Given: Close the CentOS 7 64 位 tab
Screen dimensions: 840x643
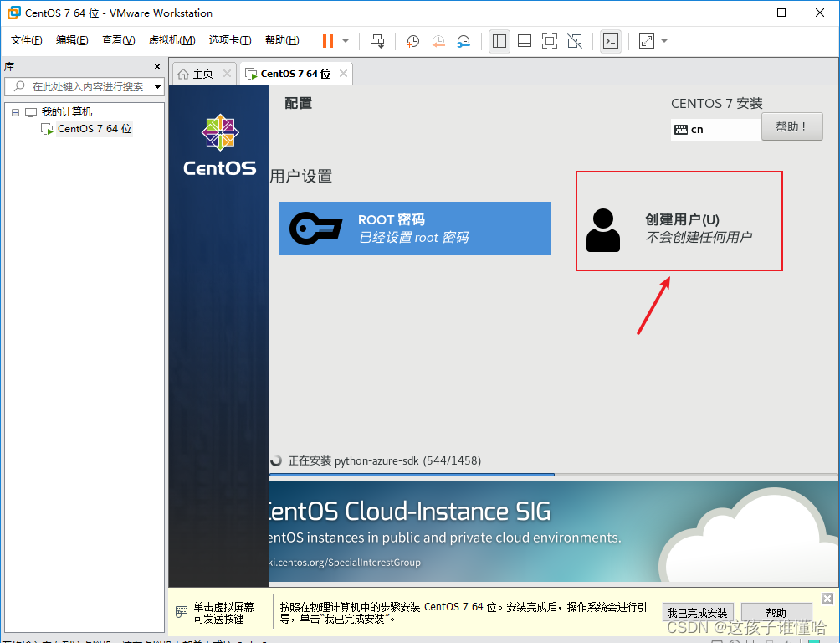Looking at the screenshot, I should pyautogui.click(x=343, y=74).
